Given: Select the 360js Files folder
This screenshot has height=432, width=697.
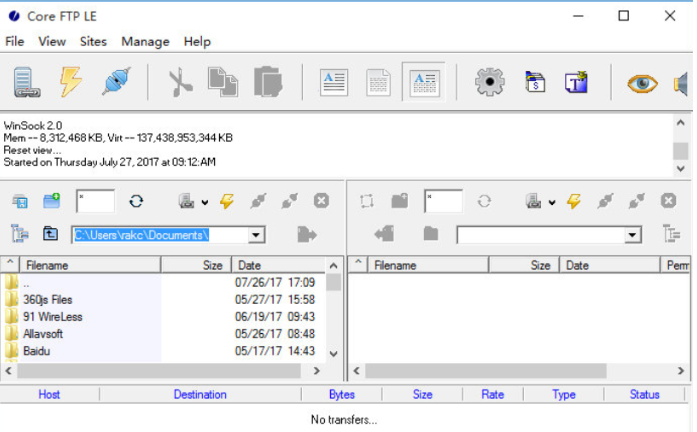Looking at the screenshot, I should point(48,300).
